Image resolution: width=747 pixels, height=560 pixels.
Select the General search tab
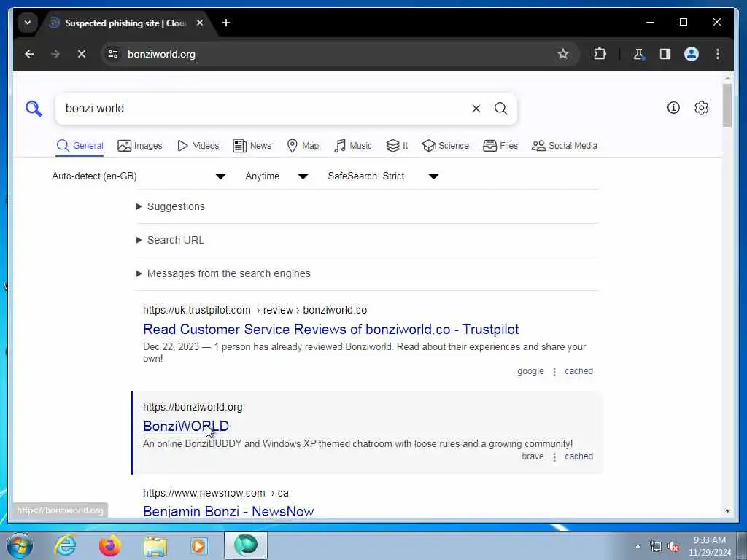pyautogui.click(x=80, y=146)
